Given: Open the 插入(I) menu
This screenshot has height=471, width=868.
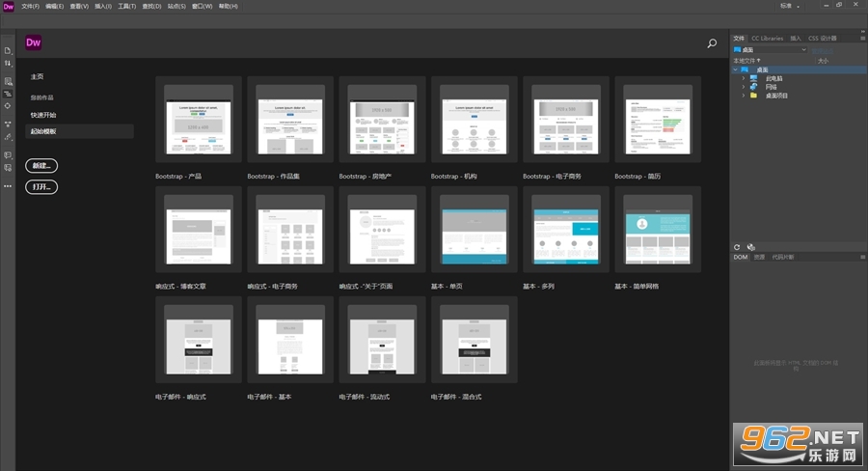Looking at the screenshot, I should (103, 6).
